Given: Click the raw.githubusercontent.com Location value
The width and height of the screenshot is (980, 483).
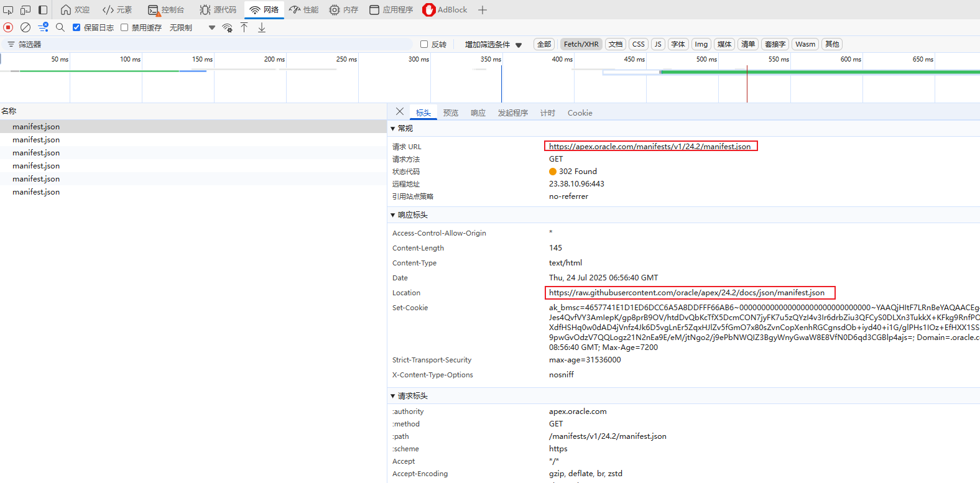Looking at the screenshot, I should pos(686,293).
